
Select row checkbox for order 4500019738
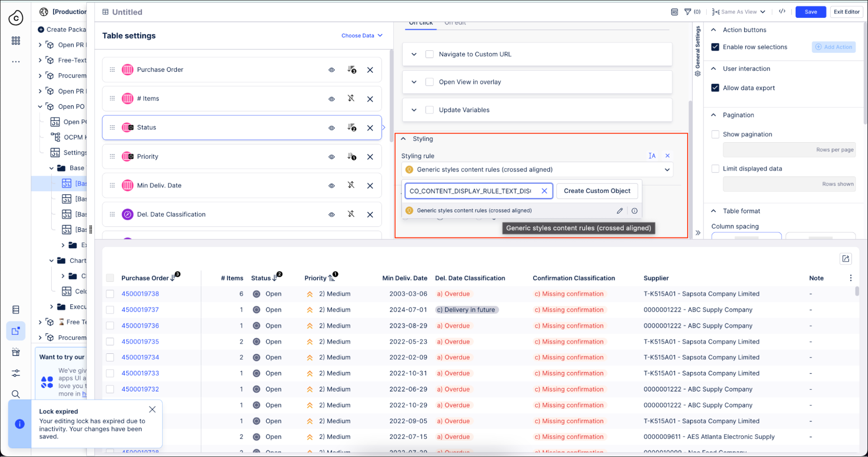pyautogui.click(x=110, y=294)
